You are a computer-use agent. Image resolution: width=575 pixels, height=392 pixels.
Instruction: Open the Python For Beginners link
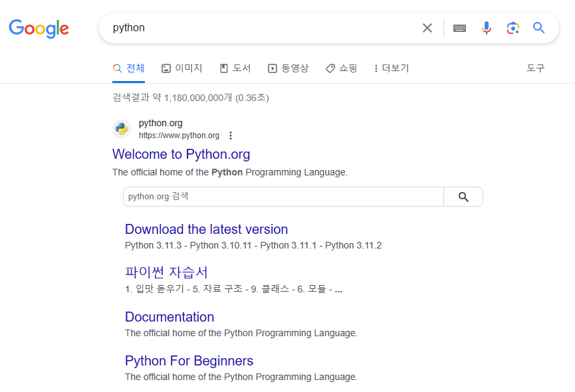click(189, 361)
